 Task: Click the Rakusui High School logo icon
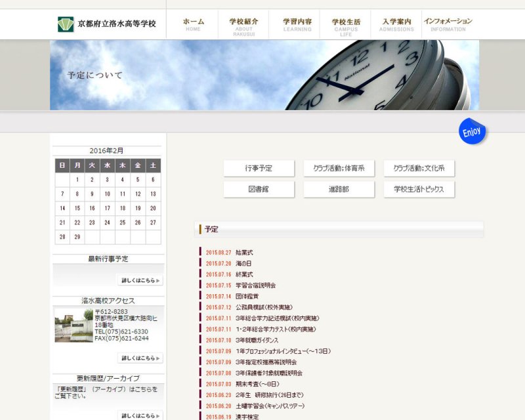[66, 24]
